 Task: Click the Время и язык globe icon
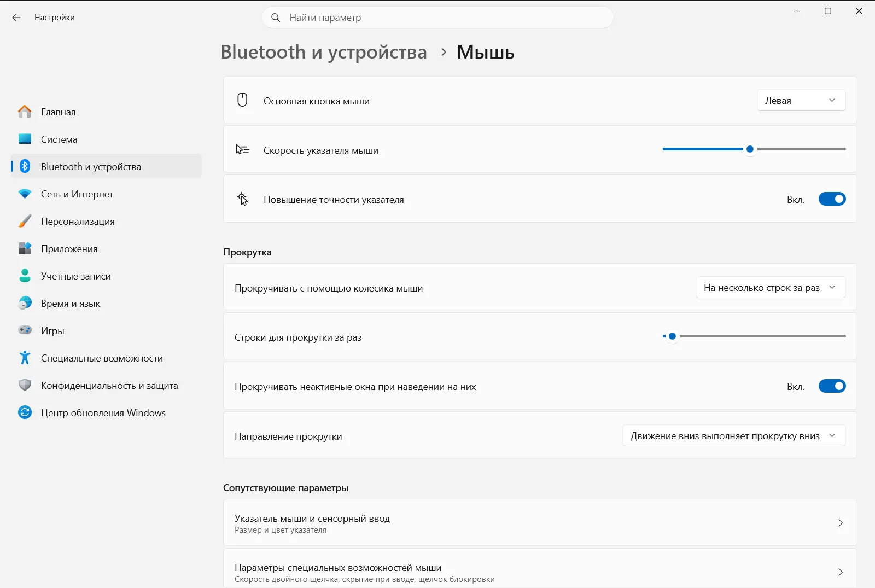[25, 303]
